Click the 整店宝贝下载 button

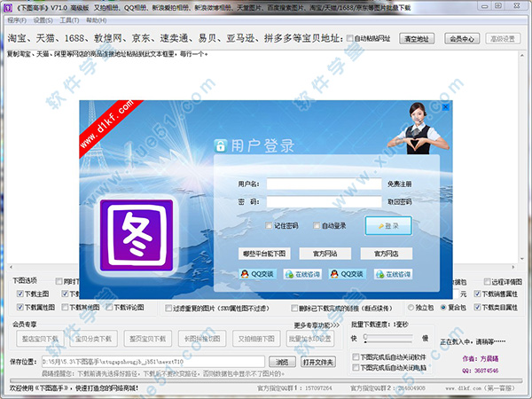(x=41, y=339)
